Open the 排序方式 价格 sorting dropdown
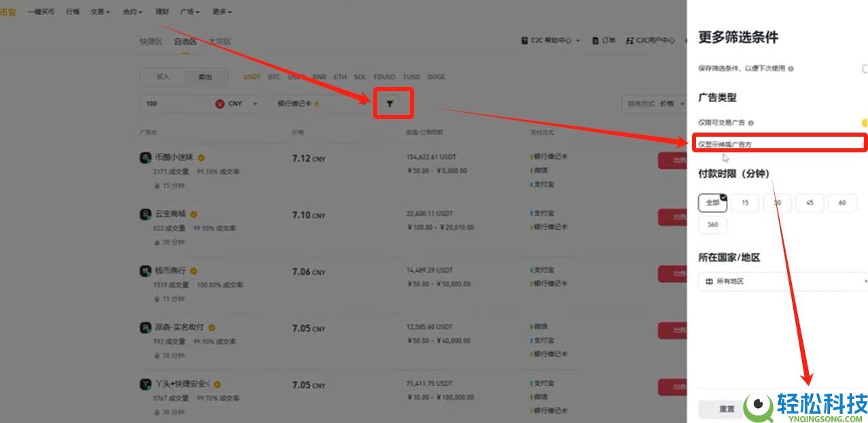 (651, 103)
